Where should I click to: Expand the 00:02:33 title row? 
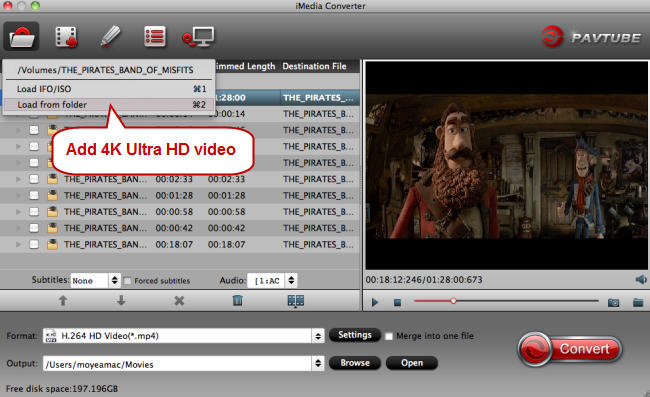pyautogui.click(x=18, y=179)
